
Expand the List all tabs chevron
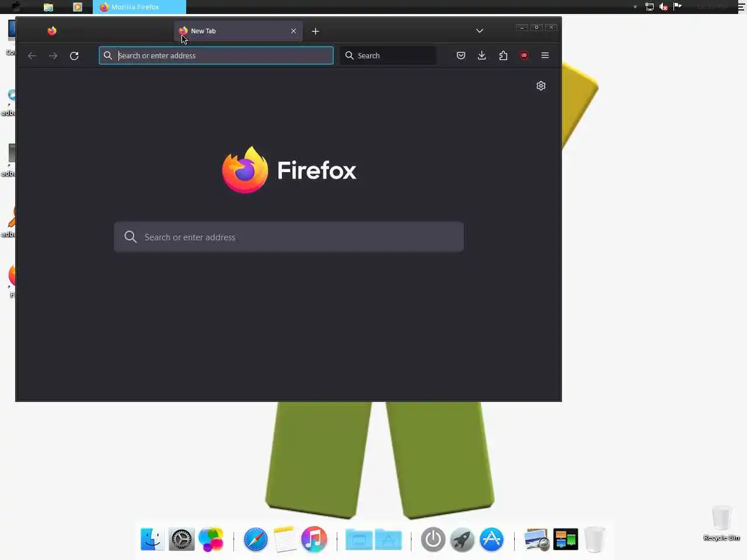click(x=480, y=31)
